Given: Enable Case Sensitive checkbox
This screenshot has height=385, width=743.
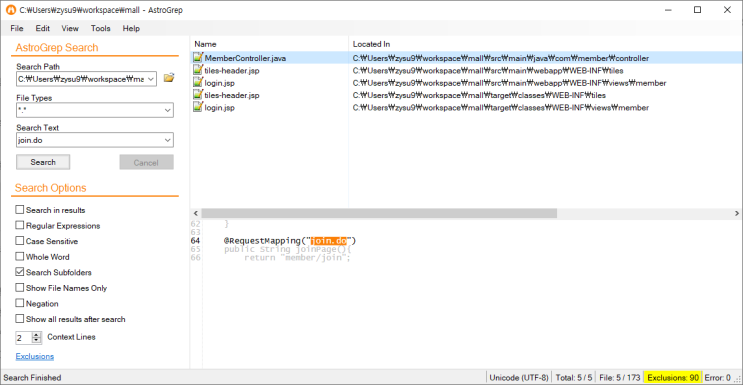Looking at the screenshot, I should coord(19,241).
